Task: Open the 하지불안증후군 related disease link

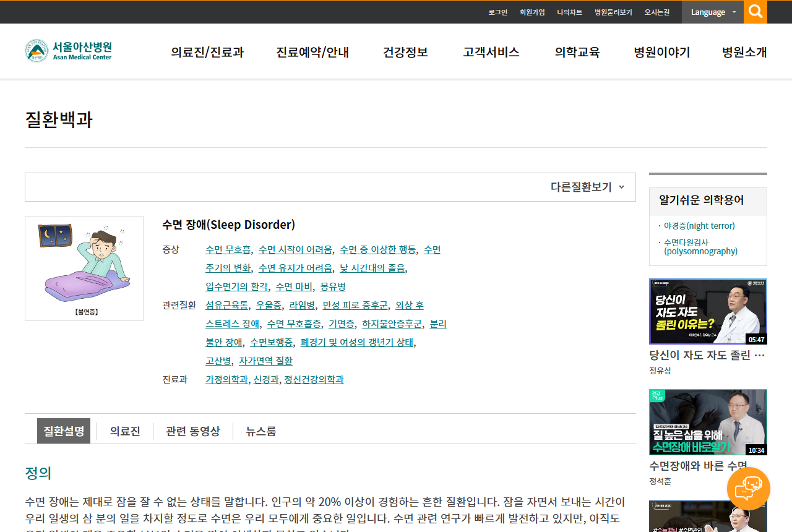Action: 392,324
